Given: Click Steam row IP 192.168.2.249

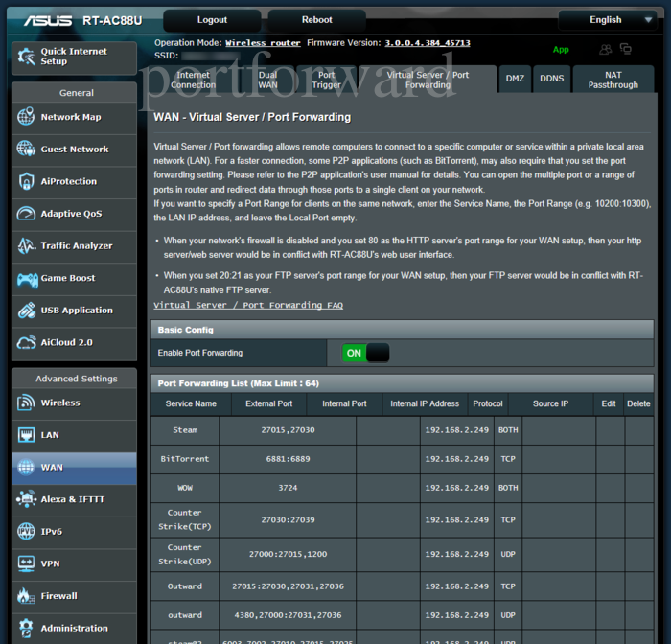Looking at the screenshot, I should (456, 430).
